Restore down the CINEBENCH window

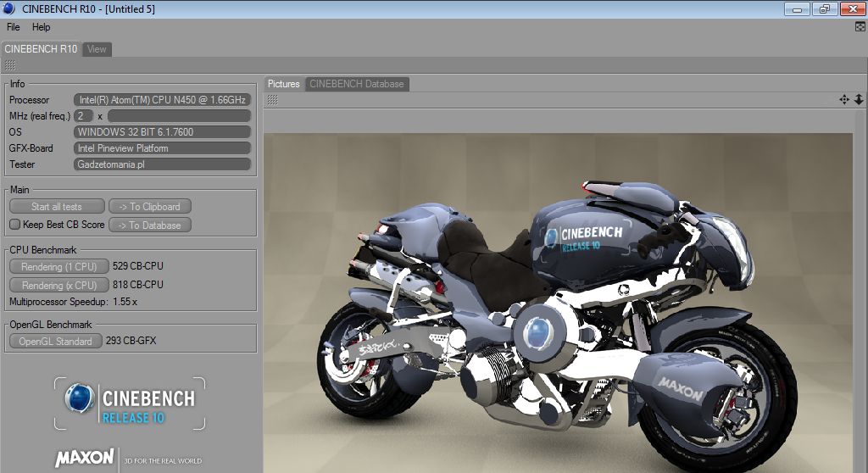[x=825, y=8]
